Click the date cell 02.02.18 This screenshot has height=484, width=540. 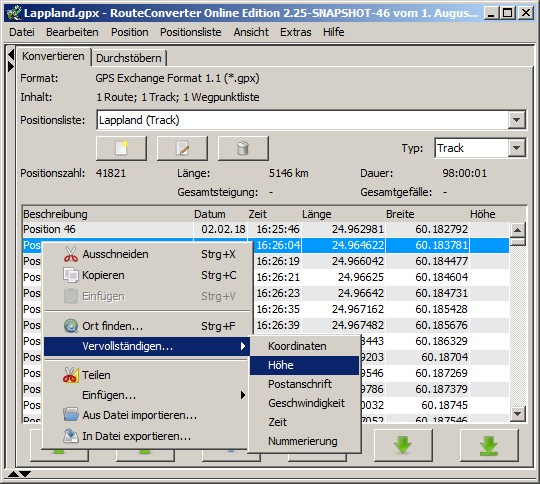coord(220,229)
